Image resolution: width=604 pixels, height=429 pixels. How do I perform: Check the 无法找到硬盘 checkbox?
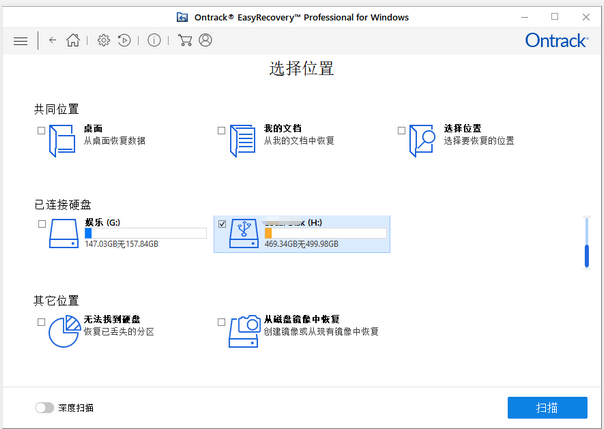pos(41,322)
